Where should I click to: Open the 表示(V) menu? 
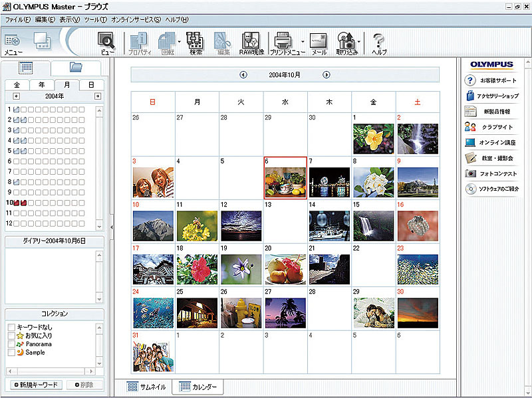(x=70, y=20)
